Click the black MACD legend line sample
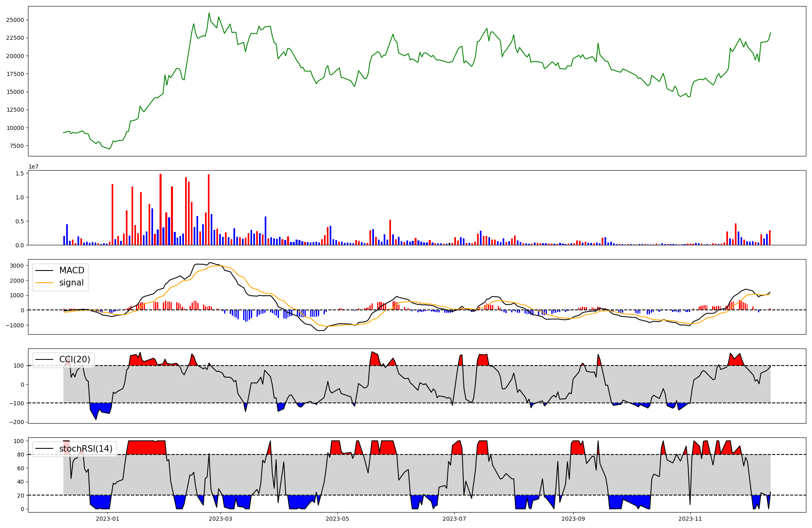This screenshot has height=528, width=812. pos(44,270)
